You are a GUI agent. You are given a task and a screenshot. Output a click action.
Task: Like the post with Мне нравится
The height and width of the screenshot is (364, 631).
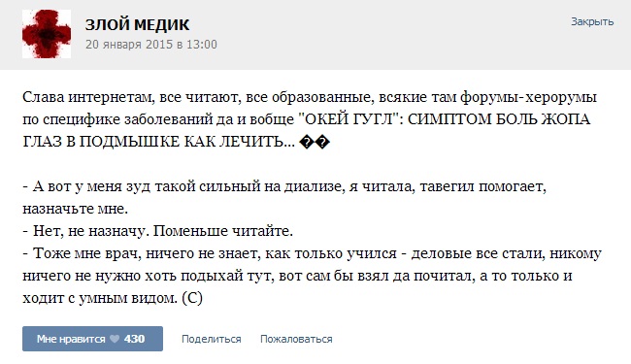[92, 339]
